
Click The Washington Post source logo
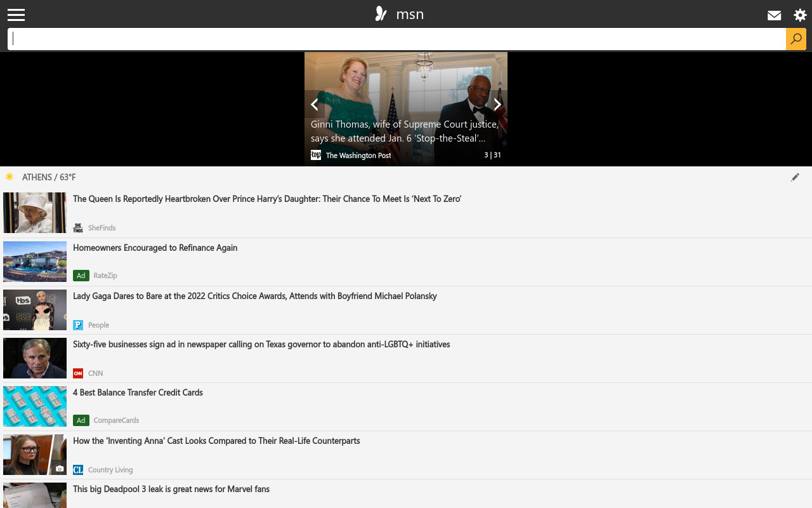316,155
